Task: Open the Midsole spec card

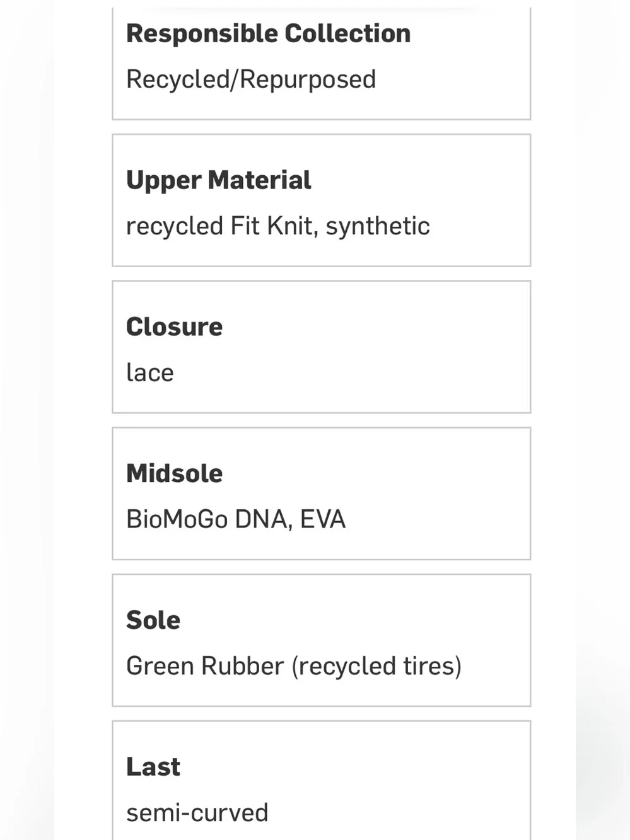Action: pos(322,493)
